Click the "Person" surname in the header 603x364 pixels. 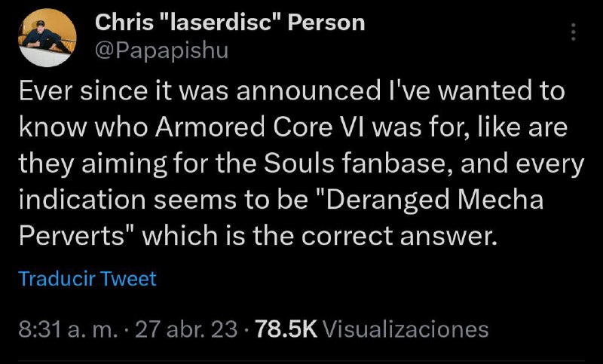tap(326, 23)
